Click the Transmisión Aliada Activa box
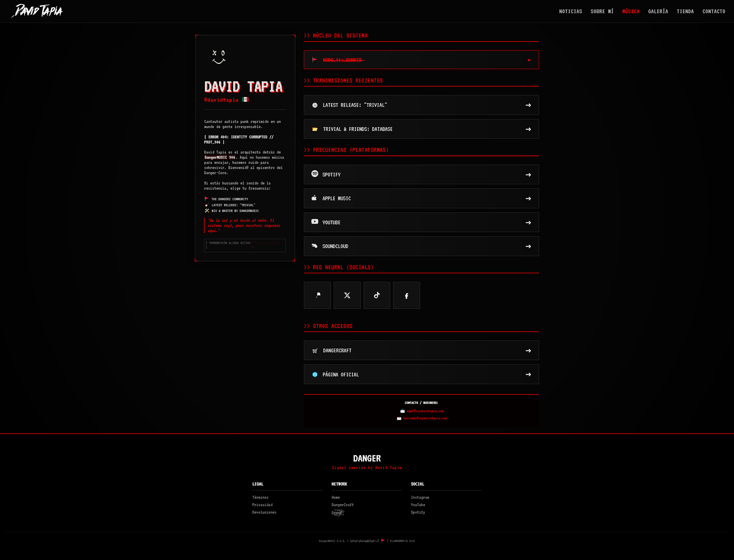734x560 pixels. 245,245
